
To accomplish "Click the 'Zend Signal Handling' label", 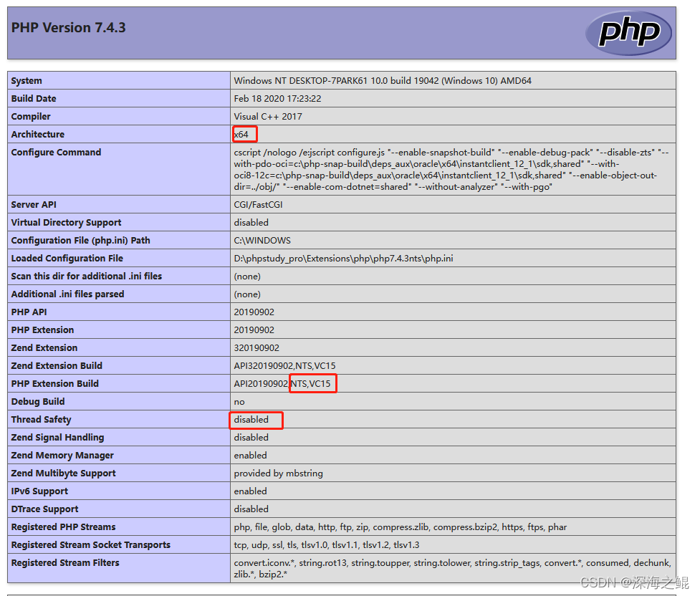I will 57,437.
